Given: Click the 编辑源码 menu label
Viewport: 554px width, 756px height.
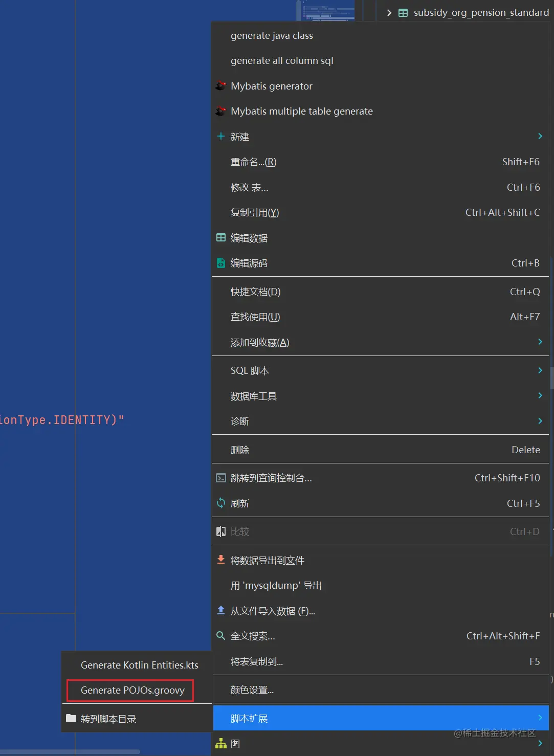Looking at the screenshot, I should pos(249,263).
